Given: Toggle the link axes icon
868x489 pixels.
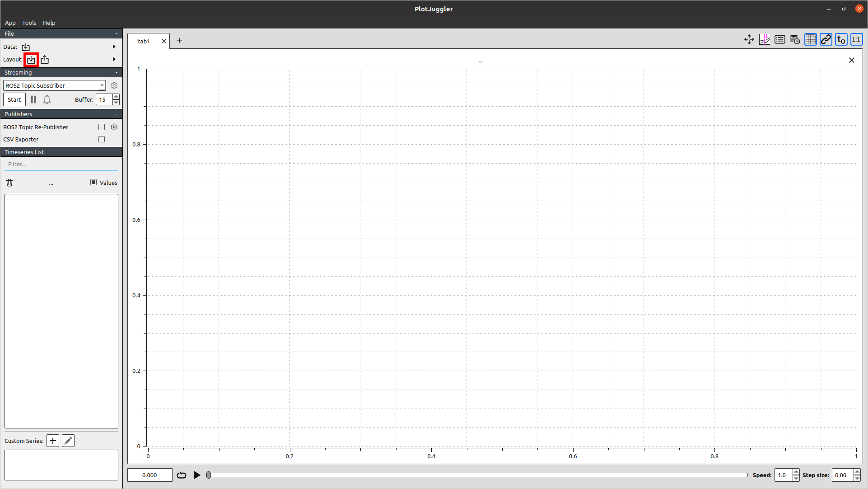Looking at the screenshot, I should coord(826,40).
